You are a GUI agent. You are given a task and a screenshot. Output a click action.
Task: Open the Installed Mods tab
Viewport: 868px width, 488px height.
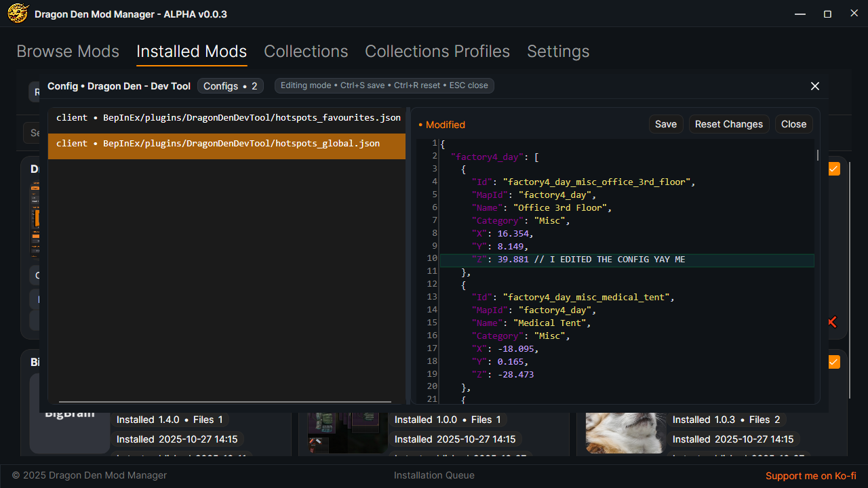coord(191,52)
